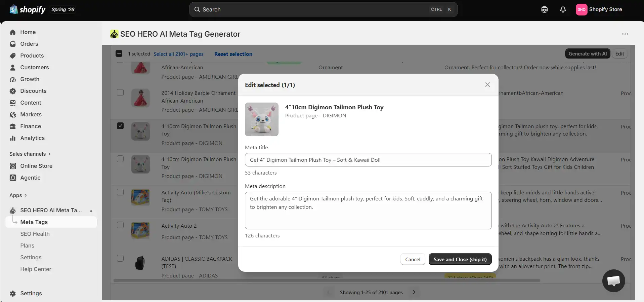Image resolution: width=644 pixels, height=302 pixels.
Task: Click the Orders sidebar icon
Action: pyautogui.click(x=13, y=44)
